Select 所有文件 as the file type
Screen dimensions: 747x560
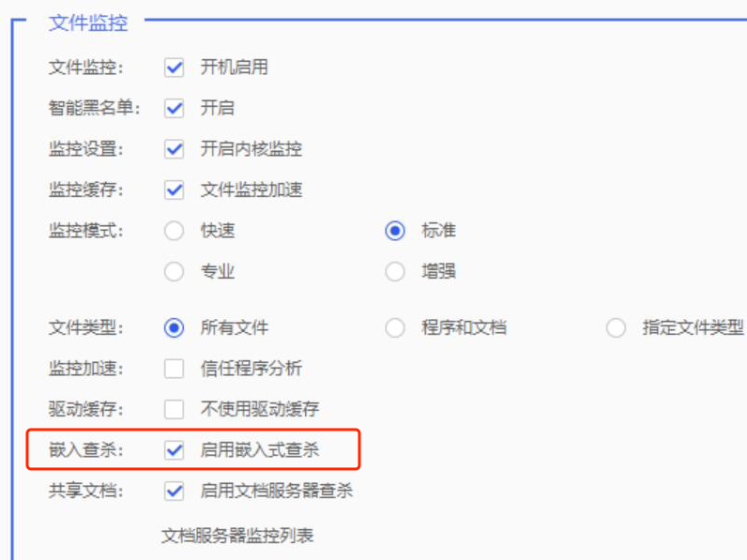(174, 328)
